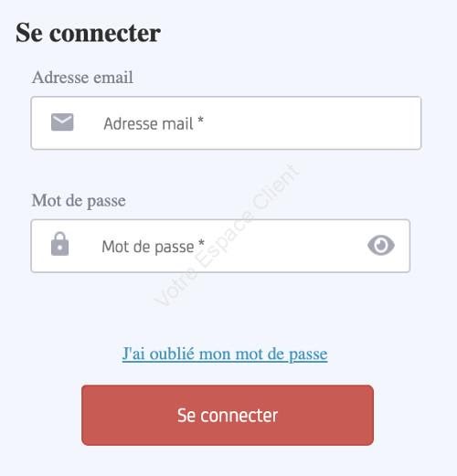The height and width of the screenshot is (476, 457).
Task: Click "J'ai" at start of forgotten password link
Action: pyautogui.click(x=133, y=354)
